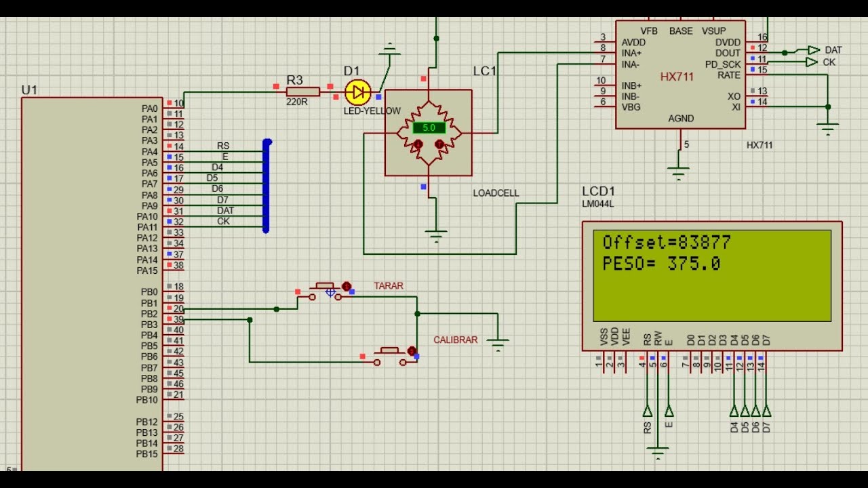The image size is (868, 488).
Task: Click the DAT net label on PA10 wire
Action: (x=226, y=211)
